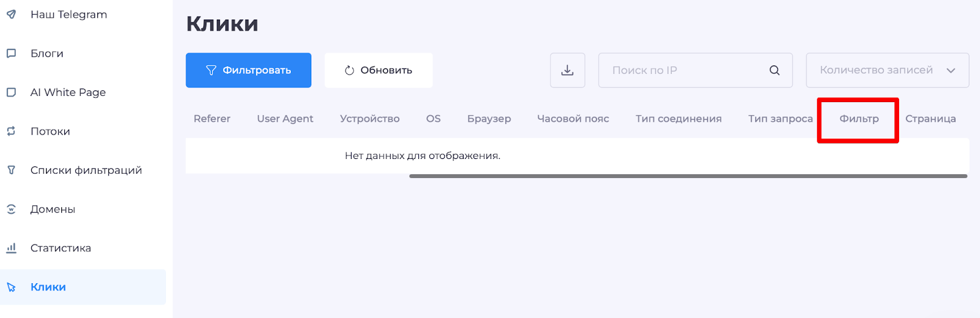Click the Часовой пояс column header

[x=573, y=119]
